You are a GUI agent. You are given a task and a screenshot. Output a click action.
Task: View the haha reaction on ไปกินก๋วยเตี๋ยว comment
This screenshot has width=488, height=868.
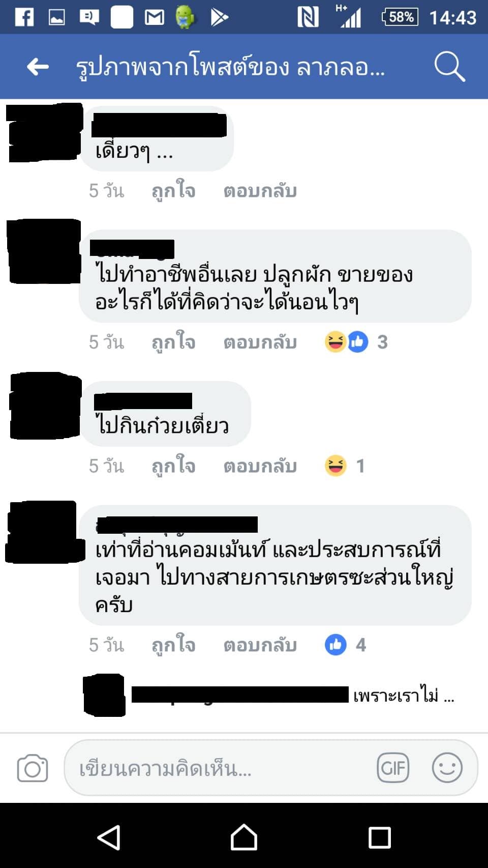click(x=345, y=466)
